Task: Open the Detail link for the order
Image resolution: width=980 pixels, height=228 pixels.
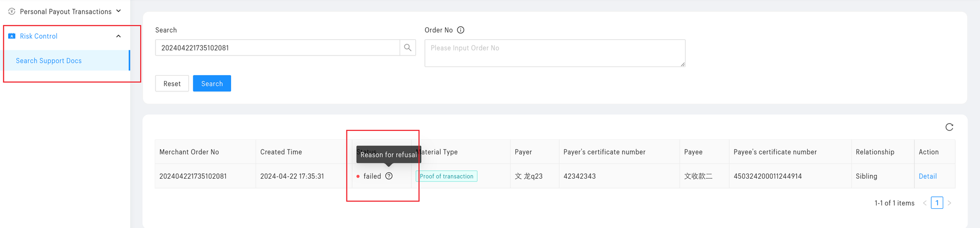Action: click(927, 176)
